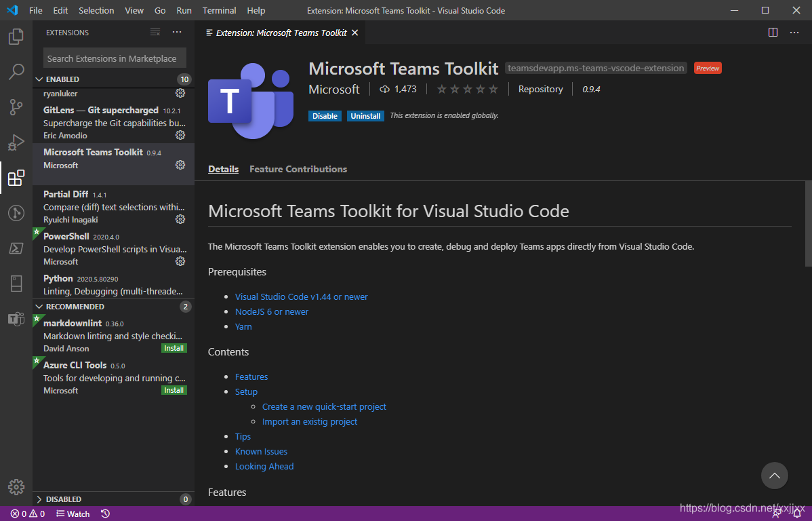Open the Run and Debug view

point(16,142)
